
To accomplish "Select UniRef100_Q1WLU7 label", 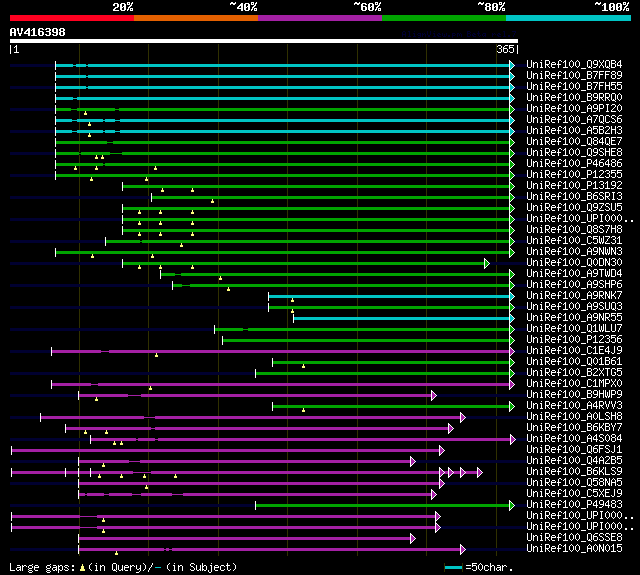I will point(574,329).
